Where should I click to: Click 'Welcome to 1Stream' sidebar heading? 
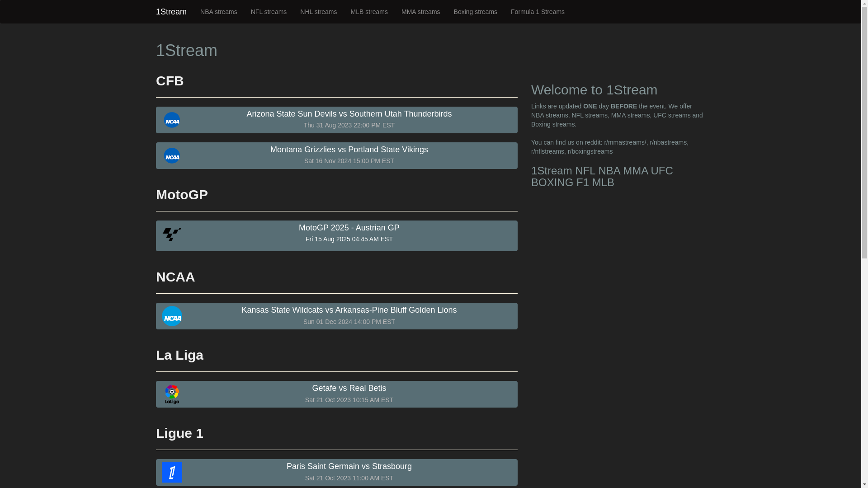point(594,90)
